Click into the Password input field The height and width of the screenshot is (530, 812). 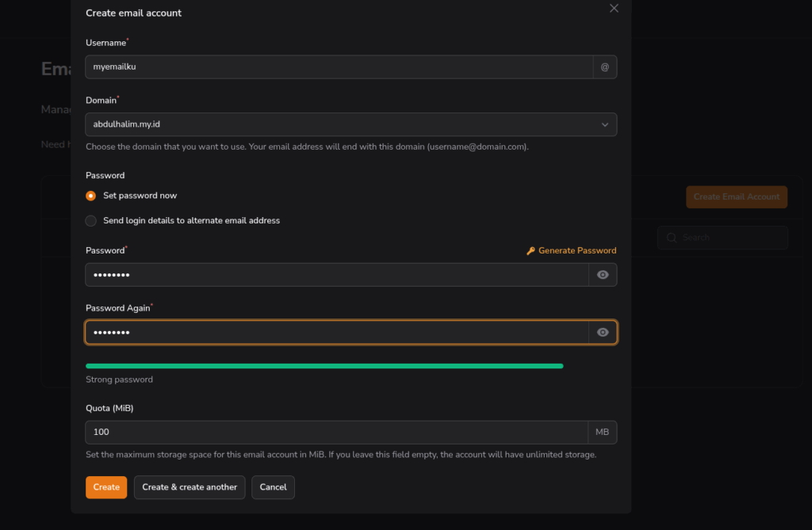pos(336,275)
